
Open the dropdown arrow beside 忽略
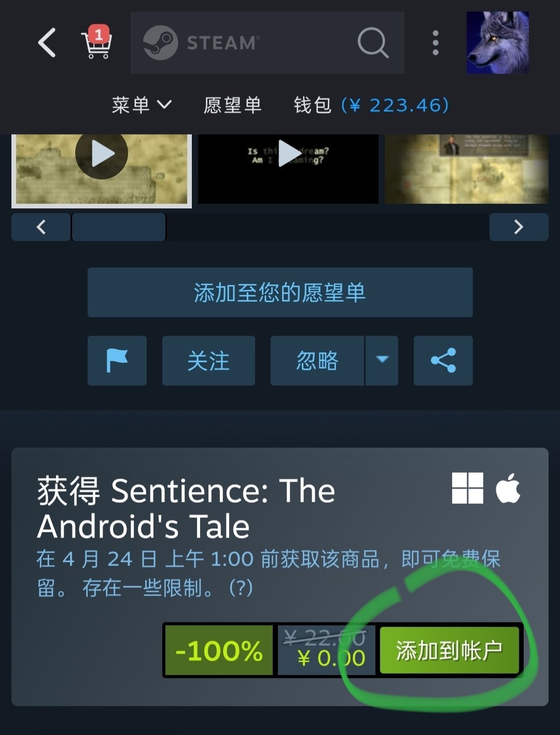(382, 360)
